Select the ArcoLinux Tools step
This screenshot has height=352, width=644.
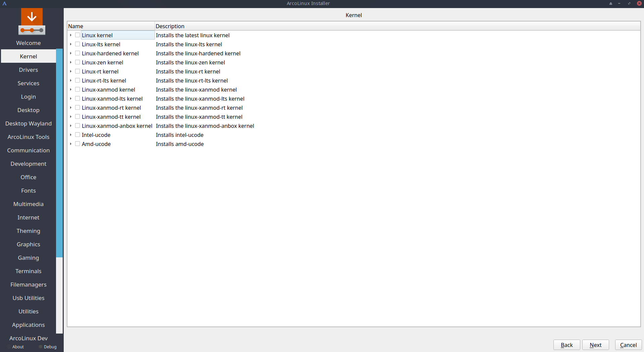pos(29,137)
